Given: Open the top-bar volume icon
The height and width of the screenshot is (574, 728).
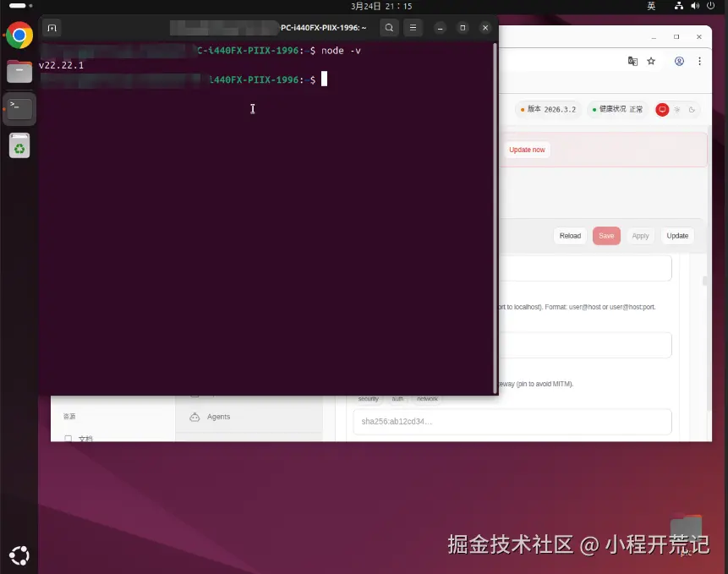Looking at the screenshot, I should click(695, 6).
